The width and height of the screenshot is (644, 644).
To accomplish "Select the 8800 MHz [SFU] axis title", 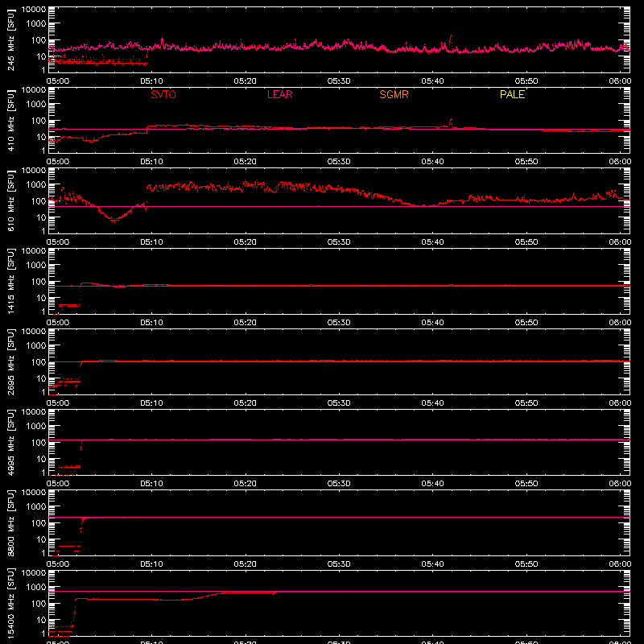I will 10,523.
